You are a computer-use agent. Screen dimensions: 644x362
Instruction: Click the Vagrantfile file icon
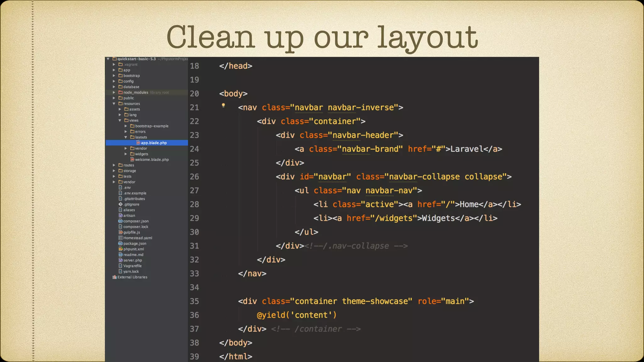(x=120, y=266)
